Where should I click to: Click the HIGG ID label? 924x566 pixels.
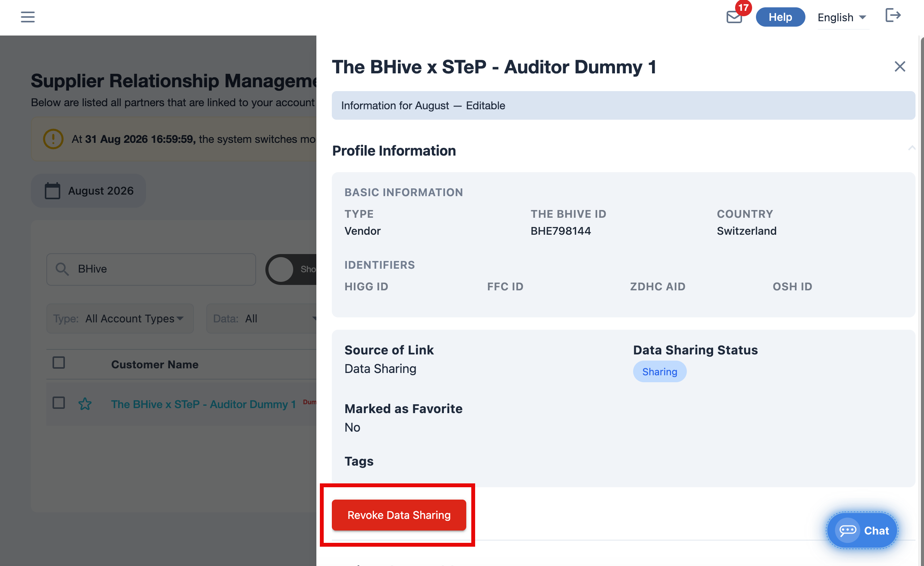coord(367,286)
